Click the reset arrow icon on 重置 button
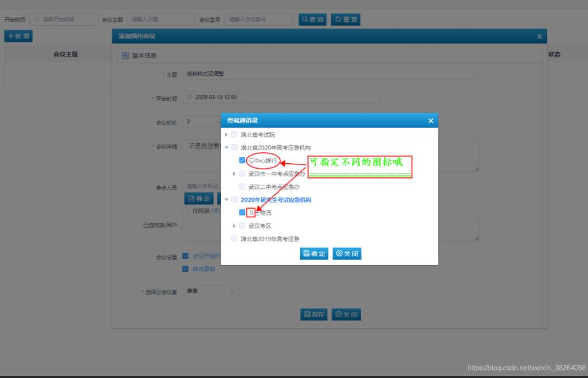 (339, 18)
